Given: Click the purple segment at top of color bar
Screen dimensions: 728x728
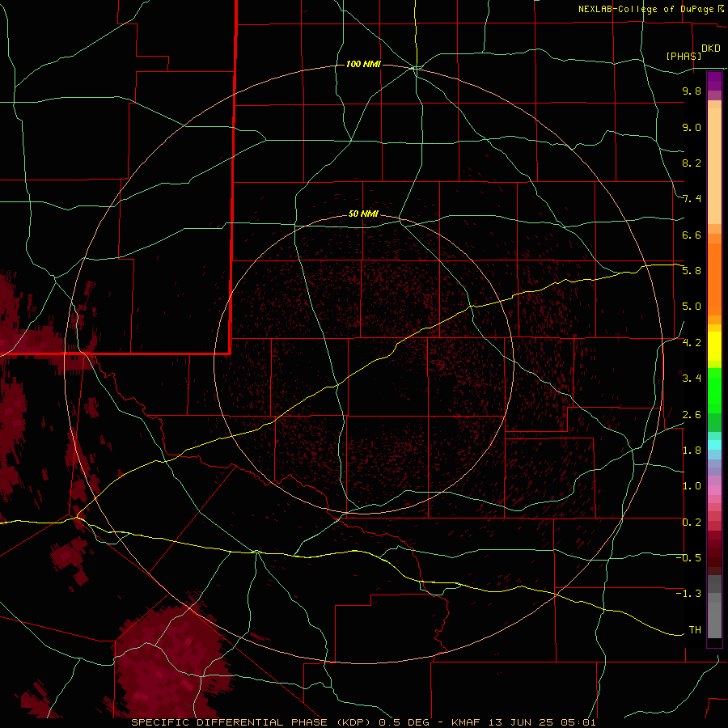Looking at the screenshot, I should [714, 82].
